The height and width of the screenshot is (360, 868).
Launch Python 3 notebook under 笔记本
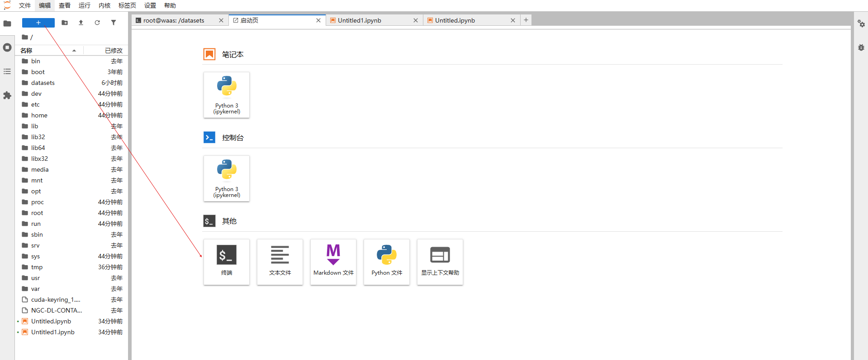click(226, 95)
